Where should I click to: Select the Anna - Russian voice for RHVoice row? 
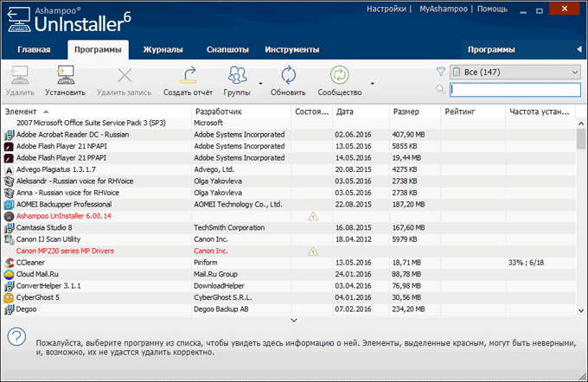tap(289, 193)
